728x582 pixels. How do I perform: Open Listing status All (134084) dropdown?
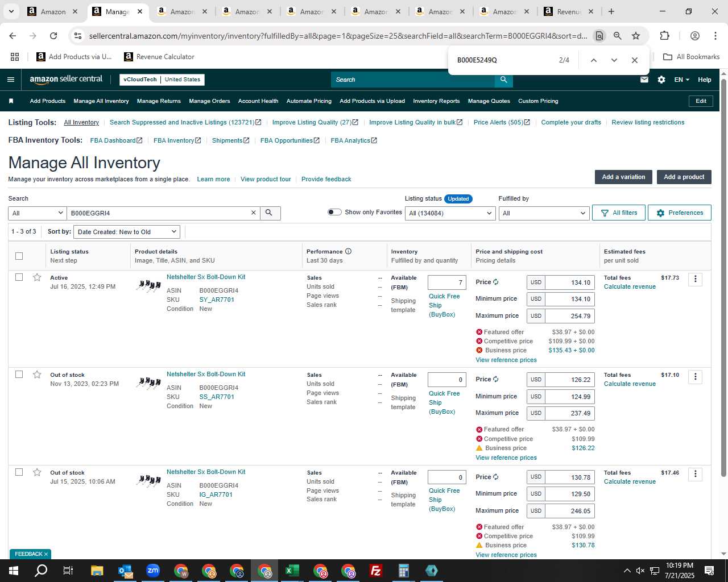(450, 213)
